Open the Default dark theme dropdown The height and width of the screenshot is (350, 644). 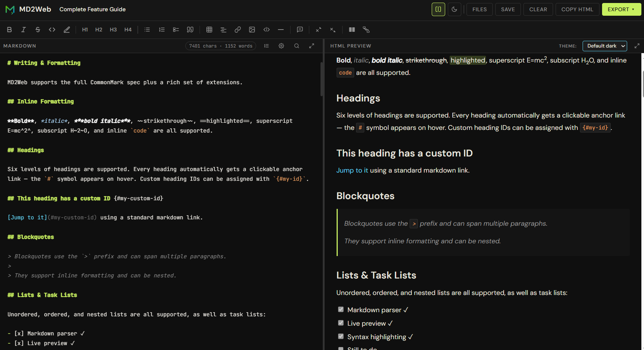tap(605, 46)
